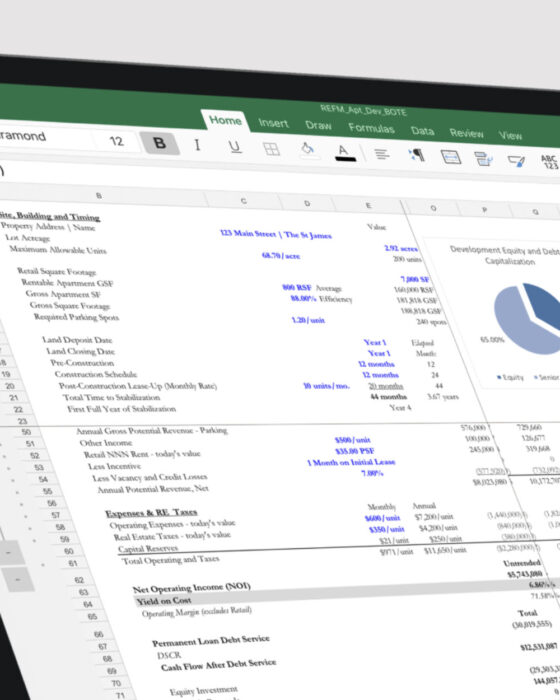Select the 'Retail Square Footage' cell
This screenshot has width=560, height=700.
tap(56, 271)
